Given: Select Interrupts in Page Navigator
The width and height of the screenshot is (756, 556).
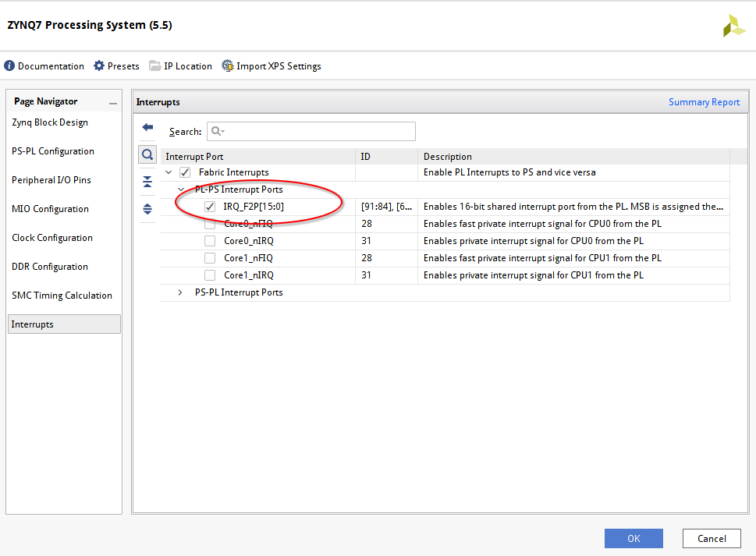Looking at the screenshot, I should [x=64, y=324].
